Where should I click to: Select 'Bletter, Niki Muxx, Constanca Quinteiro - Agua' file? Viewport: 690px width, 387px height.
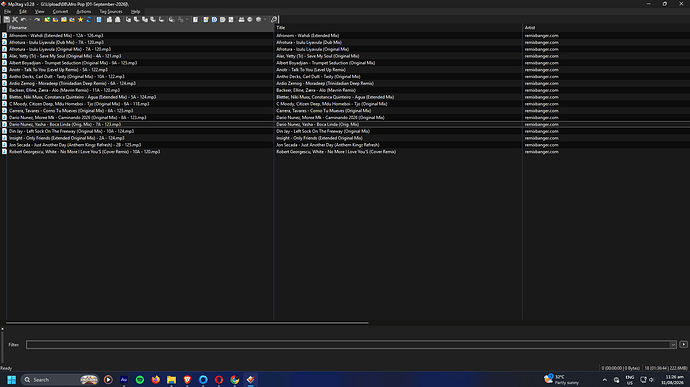[82, 97]
